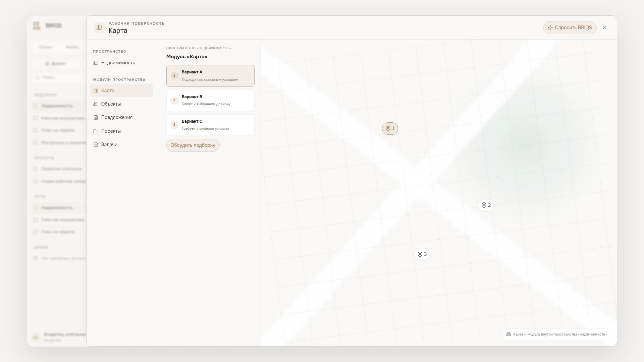Click the Обсудить подборку button
The height and width of the screenshot is (362, 644).
(193, 145)
